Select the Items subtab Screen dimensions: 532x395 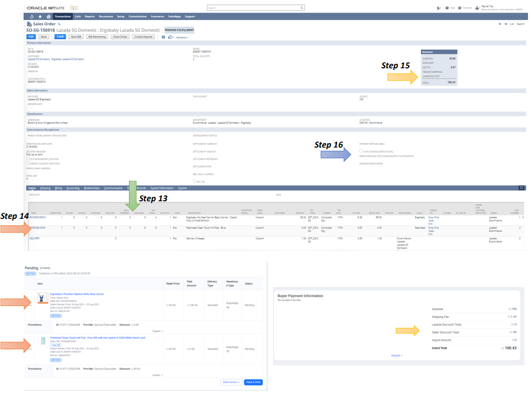tap(32, 188)
